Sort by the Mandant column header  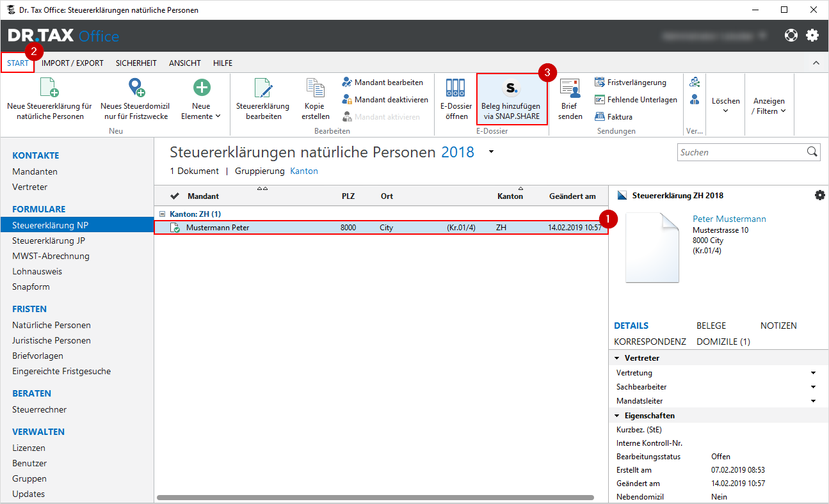(x=203, y=196)
